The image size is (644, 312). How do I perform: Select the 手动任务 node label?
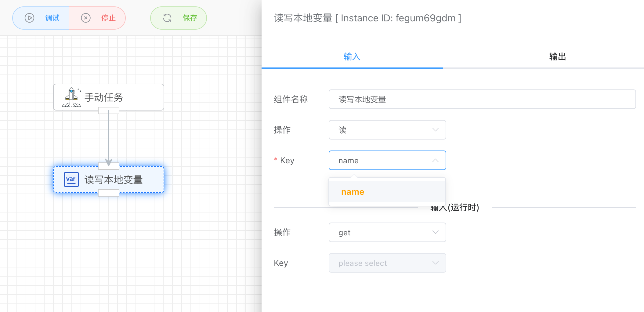click(x=104, y=97)
